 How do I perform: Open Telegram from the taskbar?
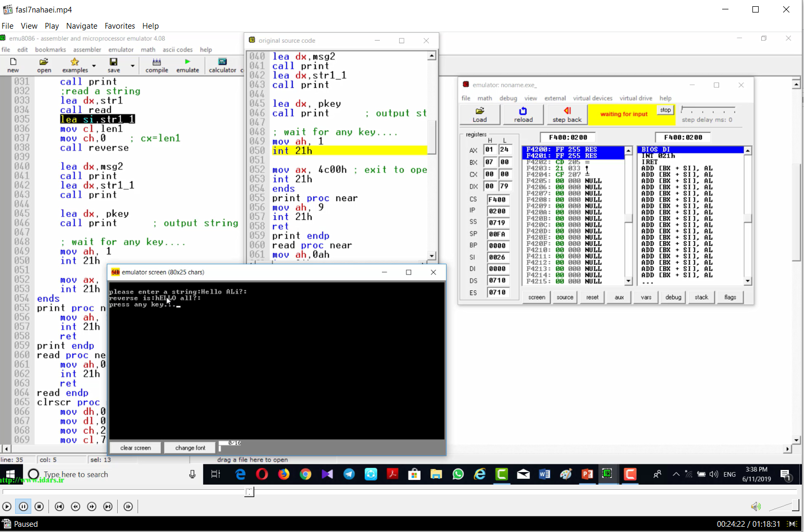[x=349, y=474]
